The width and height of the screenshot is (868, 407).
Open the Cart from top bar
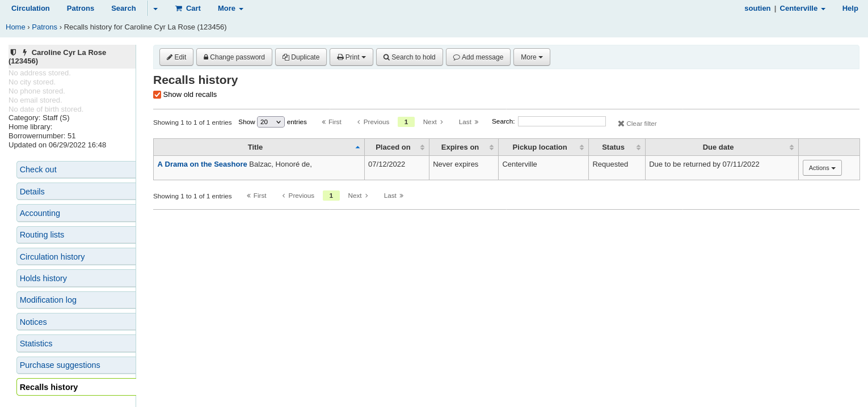pos(188,9)
